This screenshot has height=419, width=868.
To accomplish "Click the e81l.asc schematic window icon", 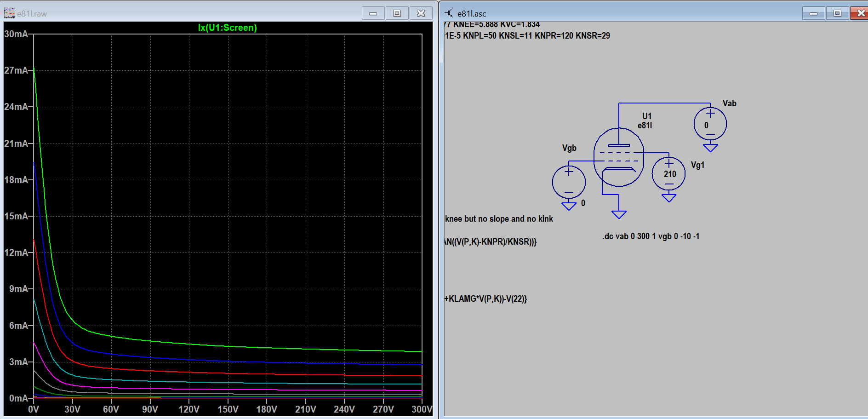I will point(449,13).
